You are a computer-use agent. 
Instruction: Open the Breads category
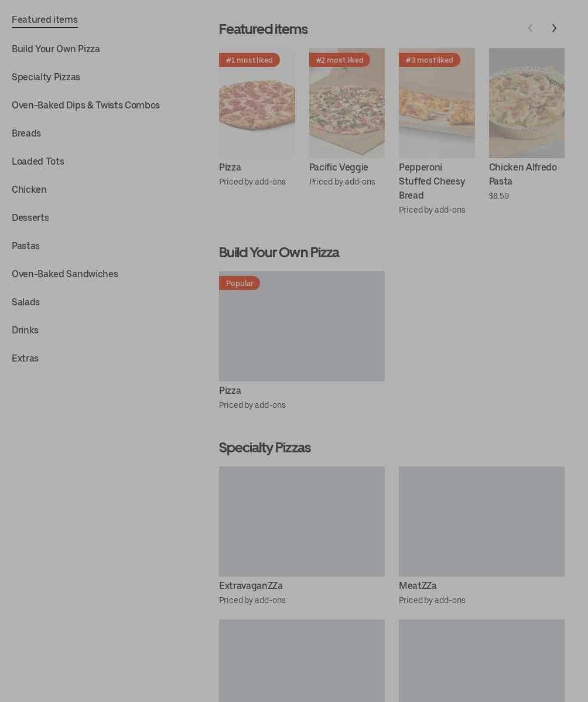[x=26, y=134]
